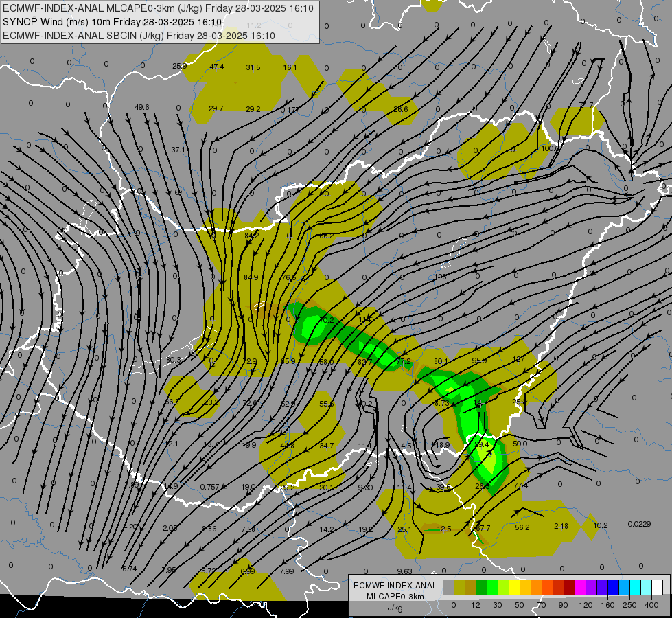Click the map value 34.7
672x618 pixels.
pyautogui.click(x=327, y=446)
